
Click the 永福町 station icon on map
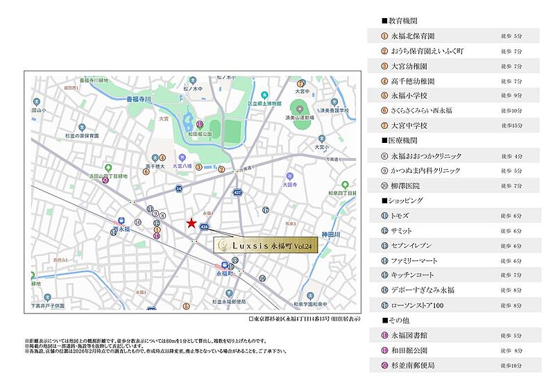pos(224,266)
